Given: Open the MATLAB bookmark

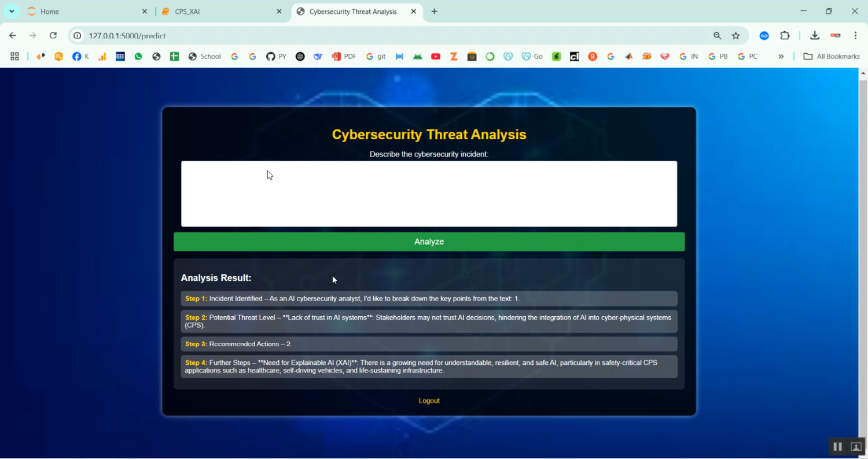Looking at the screenshot, I should [629, 57].
